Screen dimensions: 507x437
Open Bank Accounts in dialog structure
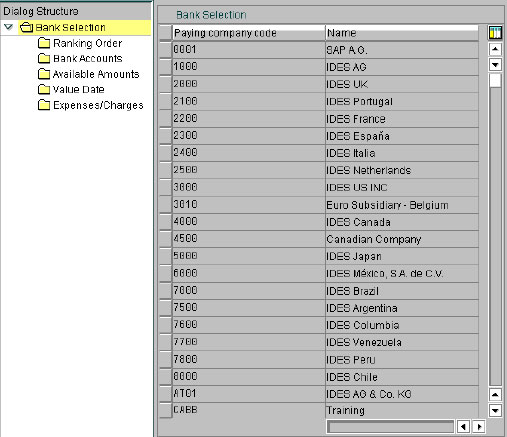88,58
